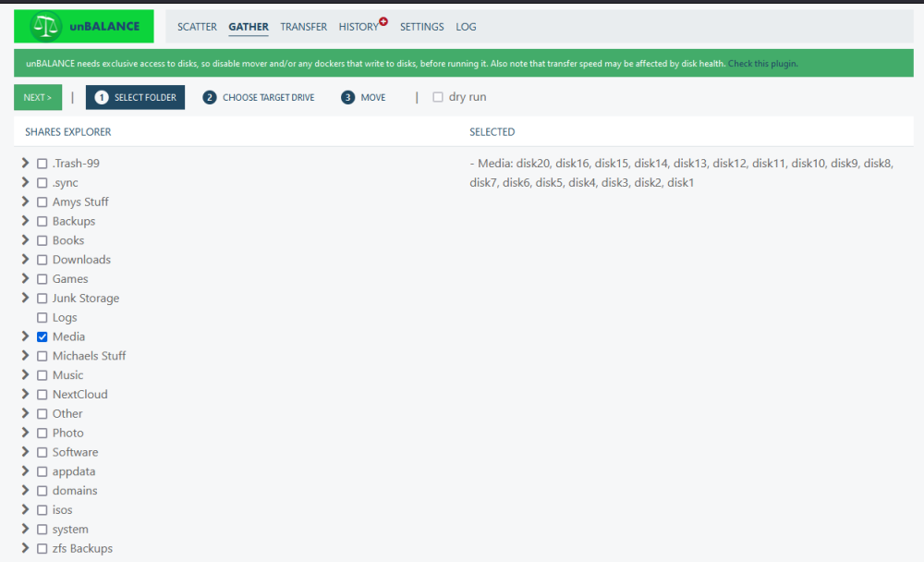Tick the Books checkbox
This screenshot has width=924, height=562.
point(42,240)
